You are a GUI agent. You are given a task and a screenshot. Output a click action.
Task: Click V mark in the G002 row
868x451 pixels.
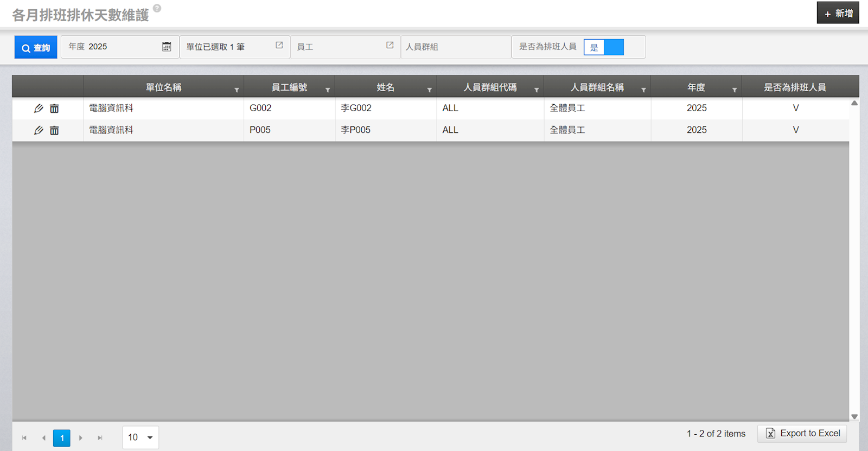796,108
